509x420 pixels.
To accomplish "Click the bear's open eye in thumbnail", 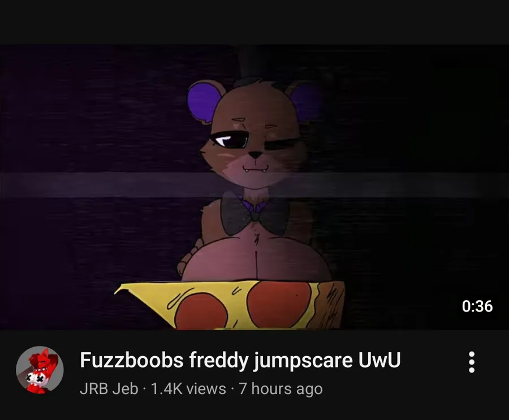I will 230,140.
